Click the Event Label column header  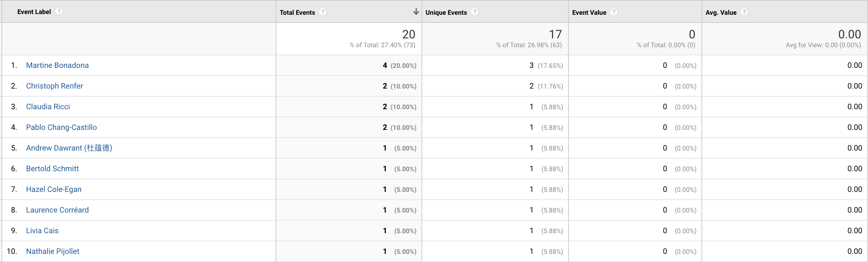tap(35, 11)
